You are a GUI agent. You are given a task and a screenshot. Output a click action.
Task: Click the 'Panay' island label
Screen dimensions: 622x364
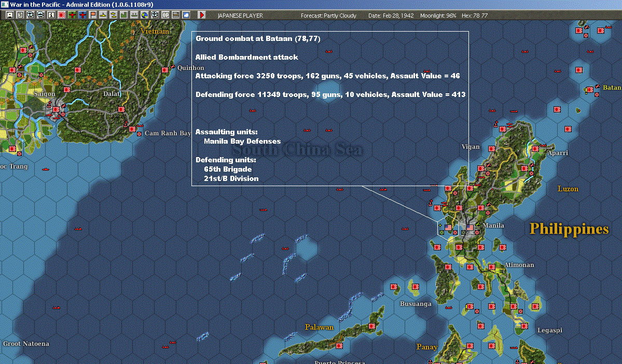pyautogui.click(x=426, y=347)
